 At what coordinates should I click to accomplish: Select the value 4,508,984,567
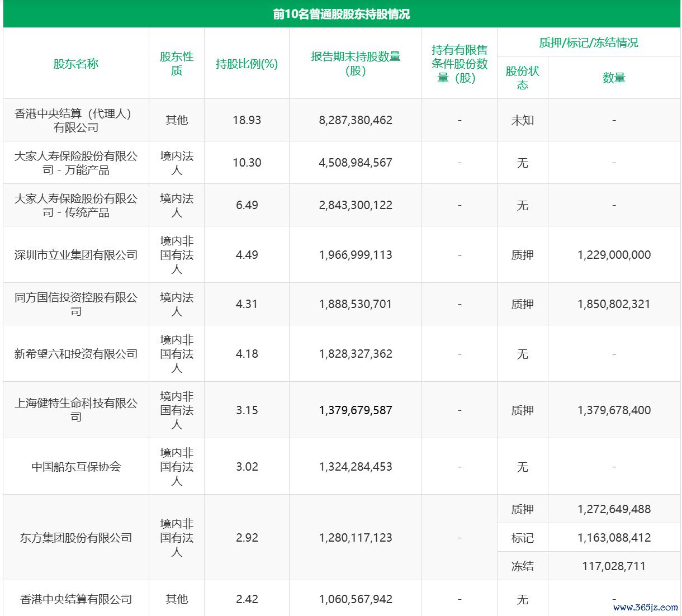356,163
